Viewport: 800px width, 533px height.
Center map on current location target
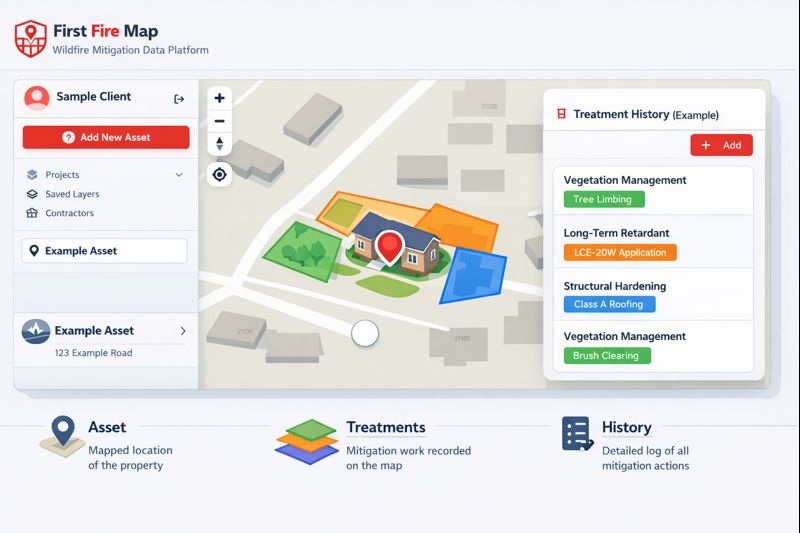(220, 175)
